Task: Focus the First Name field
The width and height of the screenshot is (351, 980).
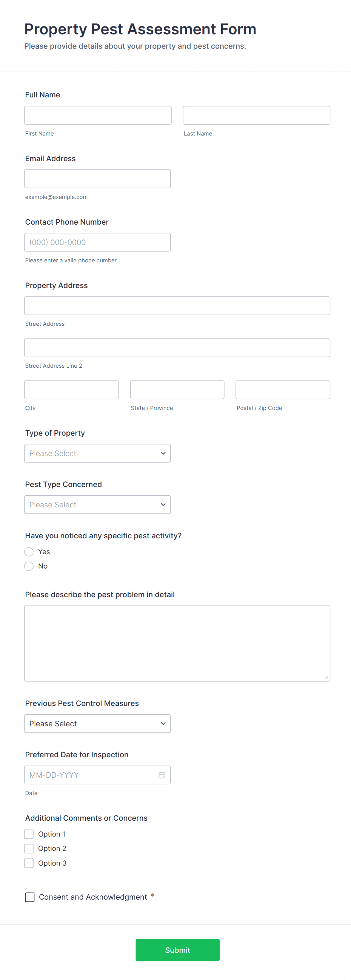Action: coord(98,115)
